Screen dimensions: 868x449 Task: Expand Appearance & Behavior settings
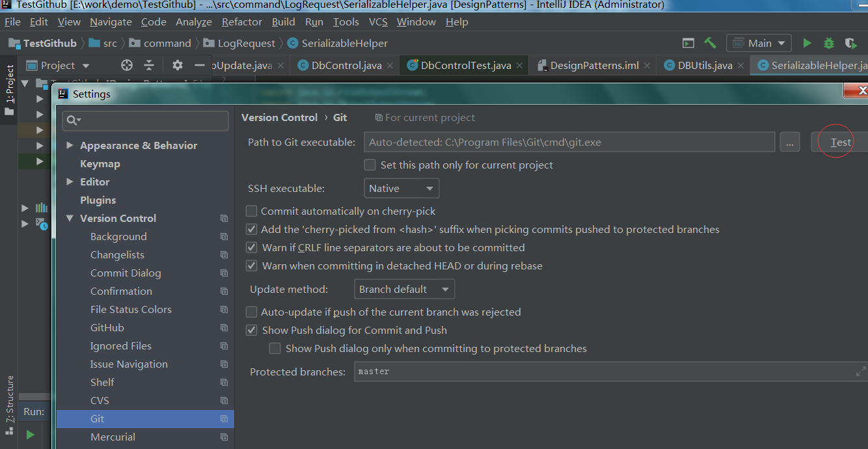click(x=70, y=146)
